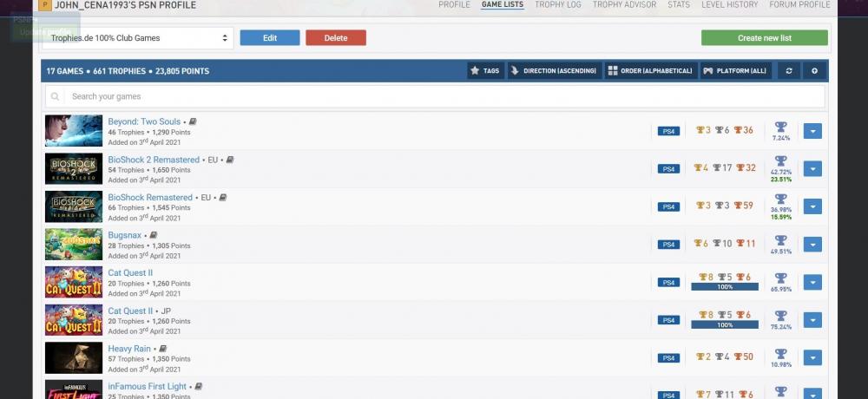Click the Search your games field
Image resolution: width=868 pixels, height=399 pixels.
tap(443, 96)
